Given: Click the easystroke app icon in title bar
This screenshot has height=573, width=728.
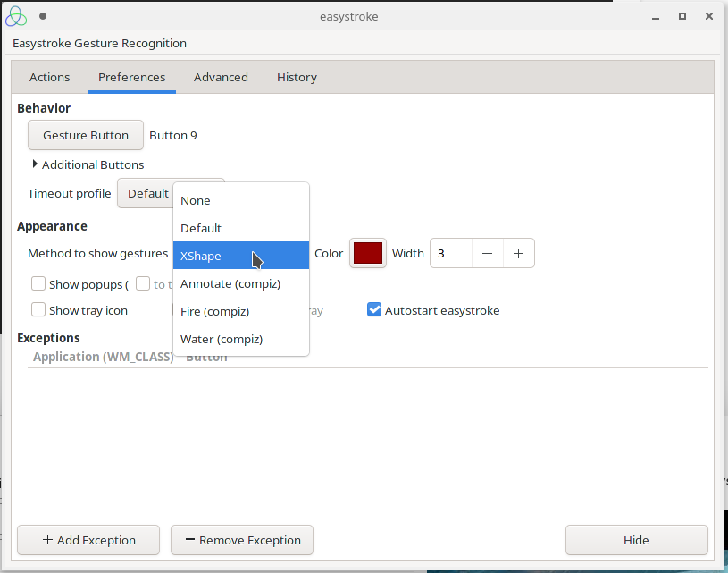Looking at the screenshot, I should (16, 16).
